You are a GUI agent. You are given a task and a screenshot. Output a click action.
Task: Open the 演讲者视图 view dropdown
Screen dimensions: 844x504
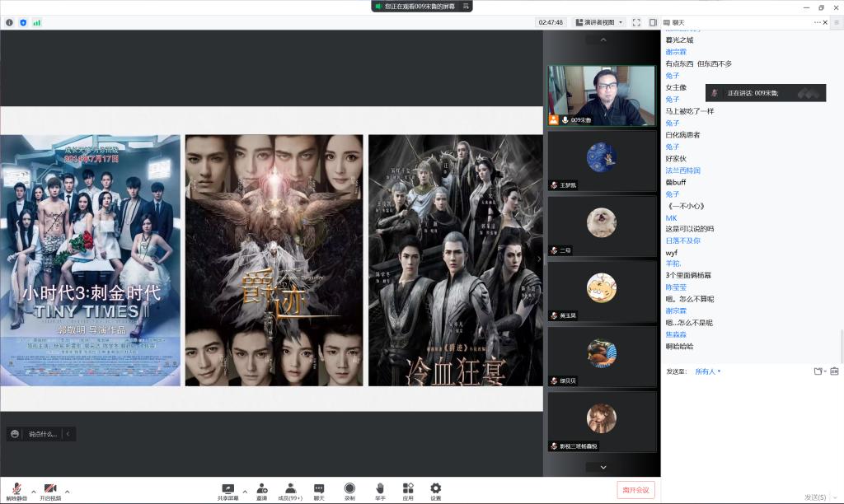point(599,22)
